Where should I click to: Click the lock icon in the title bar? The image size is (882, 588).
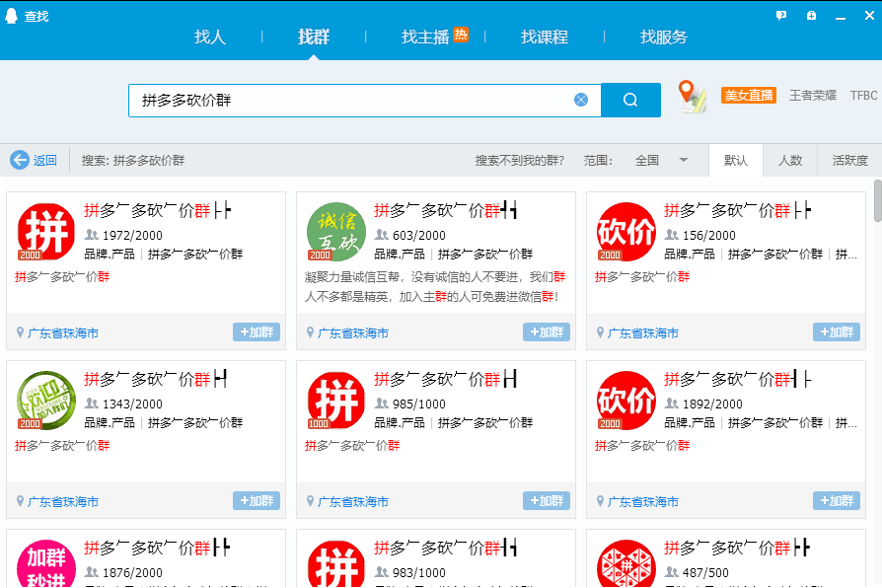[x=811, y=16]
